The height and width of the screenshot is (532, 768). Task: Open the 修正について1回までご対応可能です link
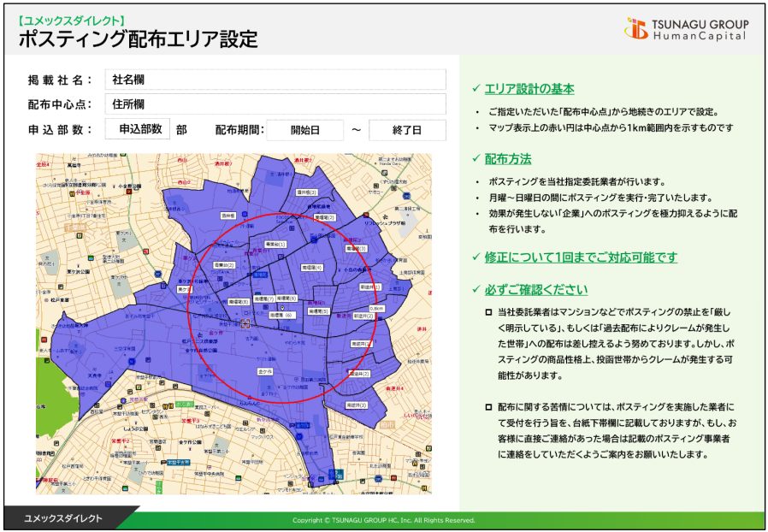pyautogui.click(x=581, y=257)
